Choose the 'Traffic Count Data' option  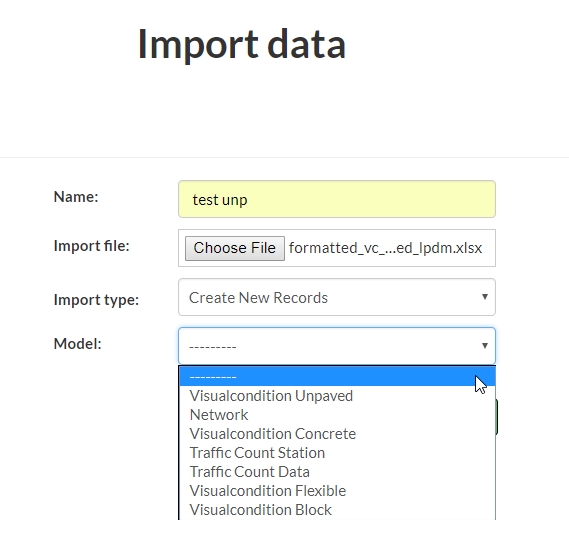249,472
